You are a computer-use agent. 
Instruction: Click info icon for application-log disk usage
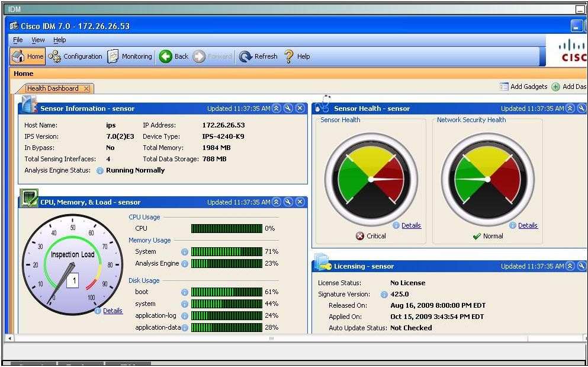(185, 316)
